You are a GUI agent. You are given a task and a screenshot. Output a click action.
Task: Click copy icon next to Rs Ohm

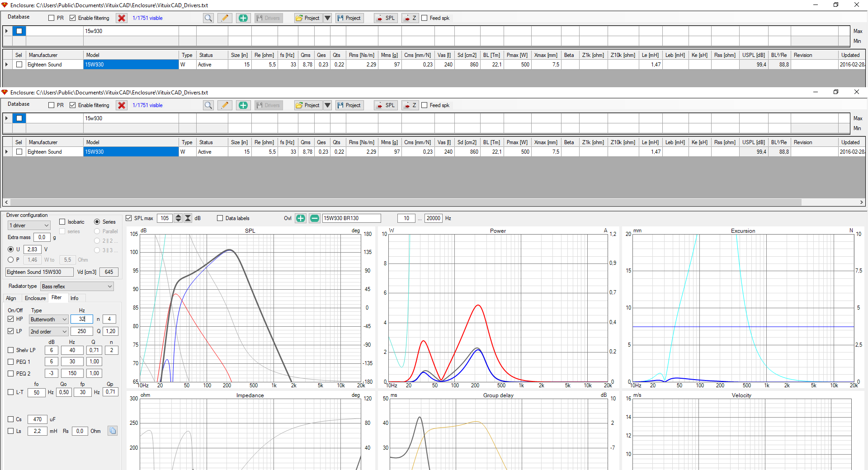[113, 431]
